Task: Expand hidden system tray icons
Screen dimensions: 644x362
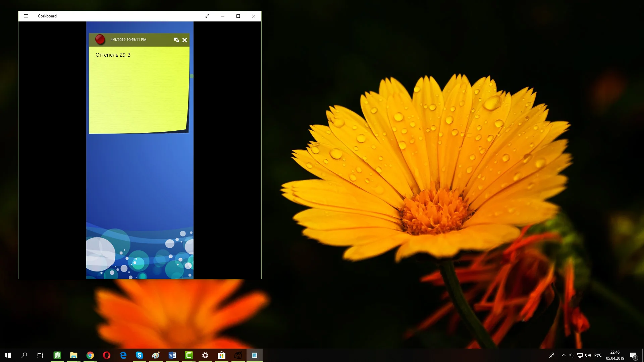Action: pos(564,355)
